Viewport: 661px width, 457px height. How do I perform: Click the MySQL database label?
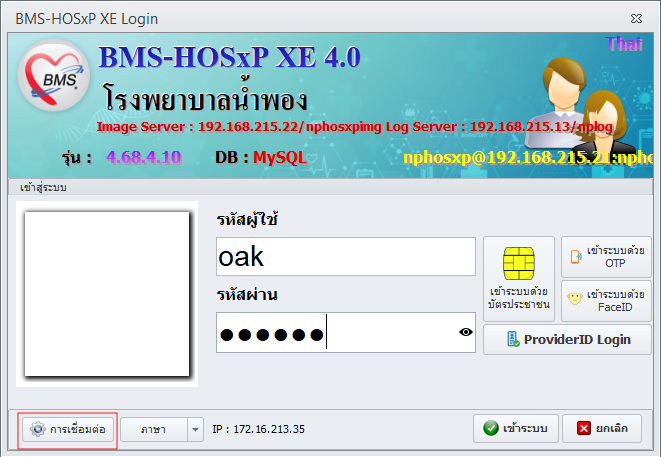pyautogui.click(x=279, y=157)
